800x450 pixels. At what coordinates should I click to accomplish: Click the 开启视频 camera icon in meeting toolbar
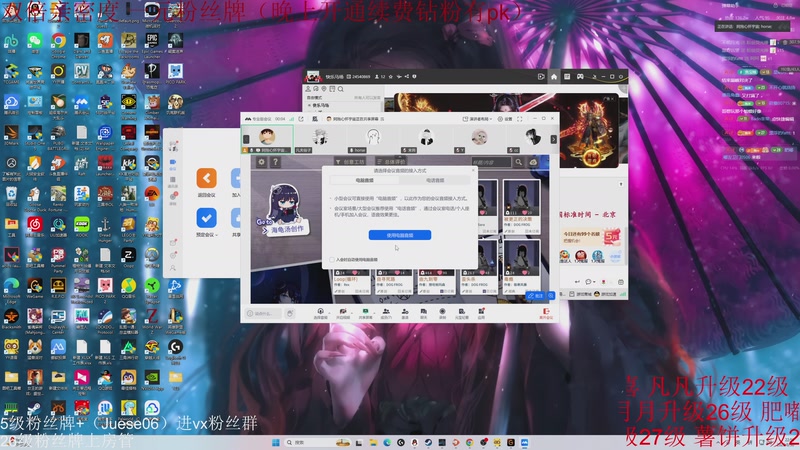(343, 313)
